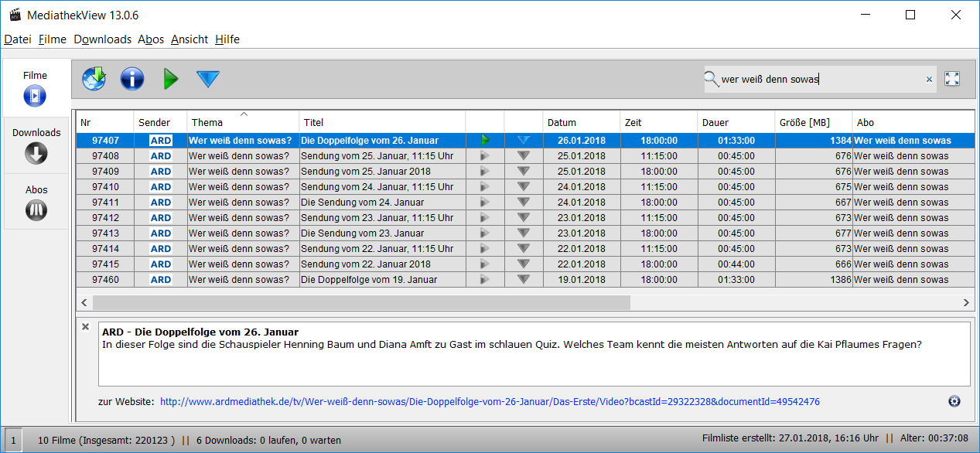The height and width of the screenshot is (453, 980).
Task: Open the Abos sidebar tab
Action: 36,202
